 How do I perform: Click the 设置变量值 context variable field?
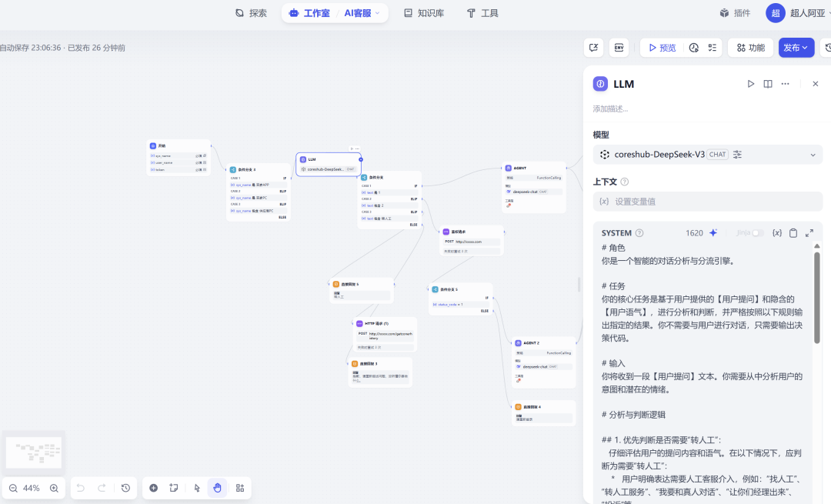(x=708, y=202)
